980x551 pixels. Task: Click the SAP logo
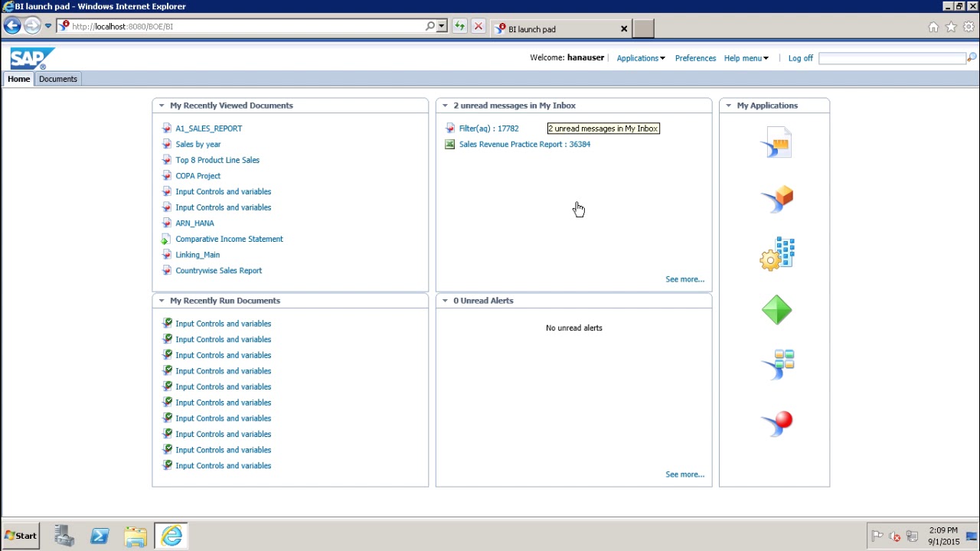point(32,58)
